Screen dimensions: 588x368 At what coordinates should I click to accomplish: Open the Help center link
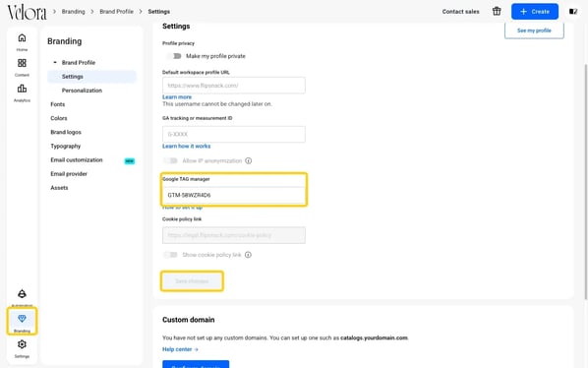pos(180,349)
